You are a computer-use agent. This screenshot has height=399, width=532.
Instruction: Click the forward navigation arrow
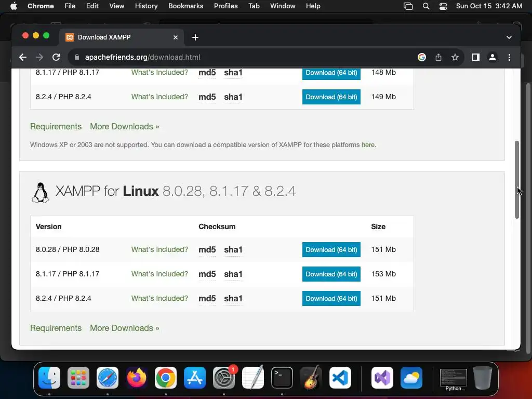(x=39, y=57)
